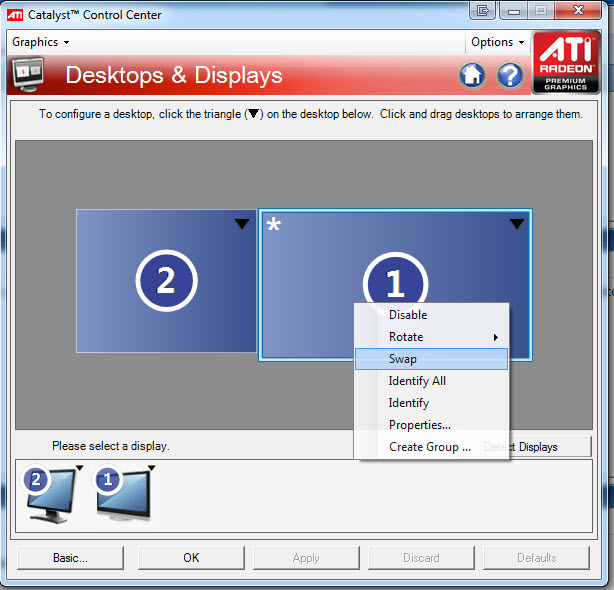
Task: Click the Defaults button
Action: coord(536,558)
